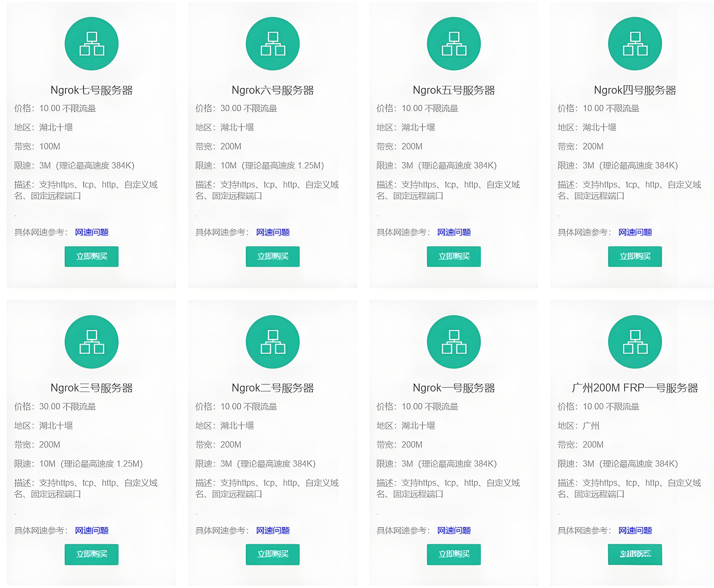Click 地区 湖北十堰 in Ngrok一号服务器 card
The height and width of the screenshot is (588, 714).
coord(406,425)
